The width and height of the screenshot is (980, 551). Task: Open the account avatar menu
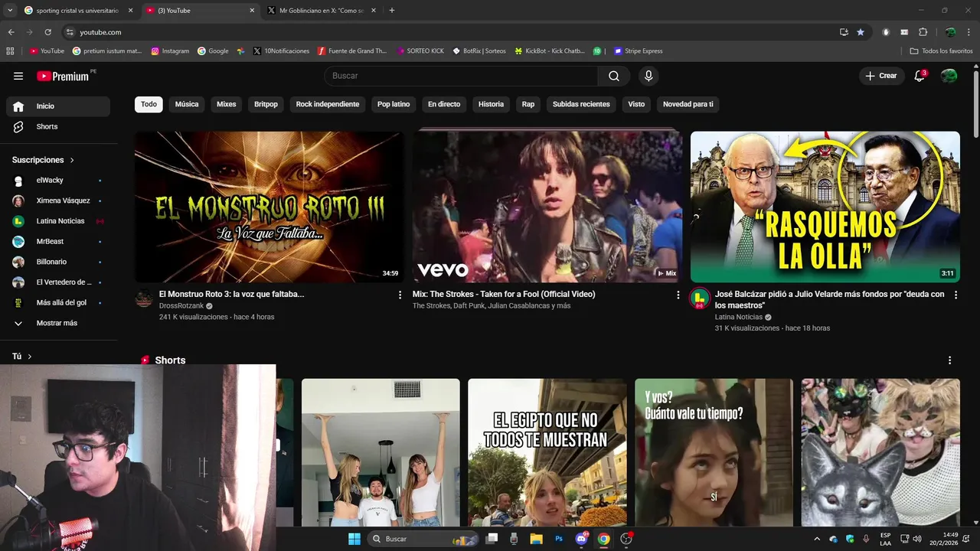coord(949,76)
